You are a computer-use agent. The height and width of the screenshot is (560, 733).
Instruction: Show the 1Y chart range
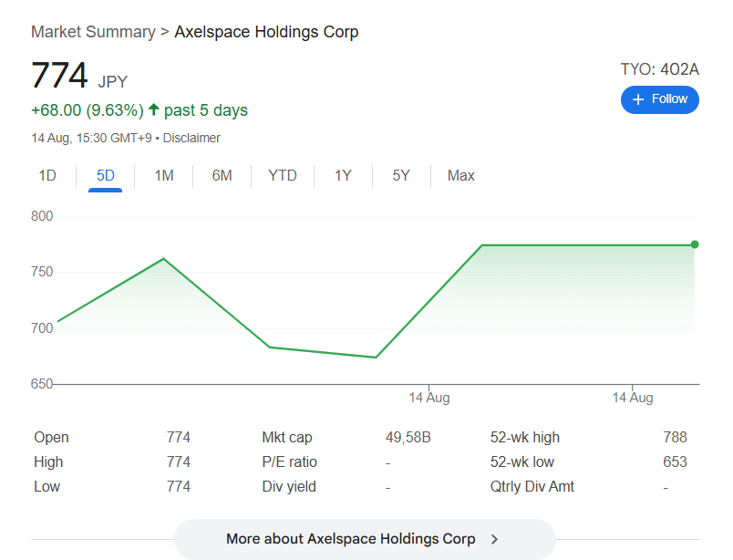(x=343, y=175)
